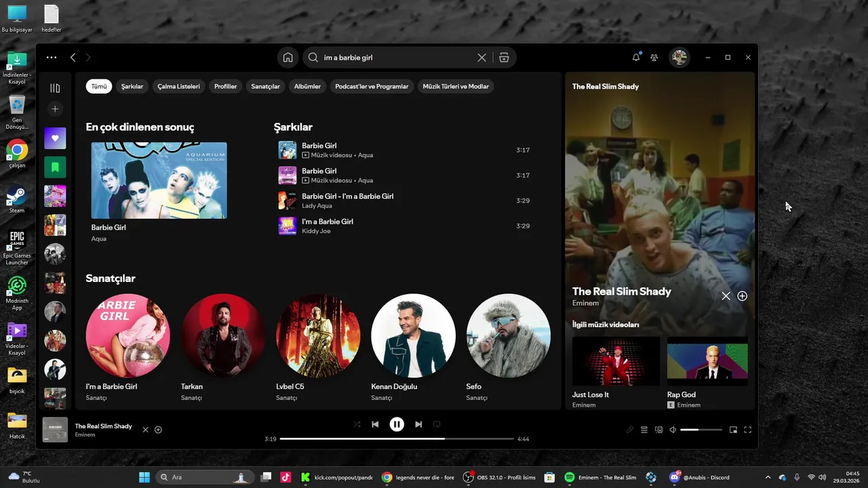The image size is (868, 488).
Task: Open notifications bell icon
Action: (636, 58)
